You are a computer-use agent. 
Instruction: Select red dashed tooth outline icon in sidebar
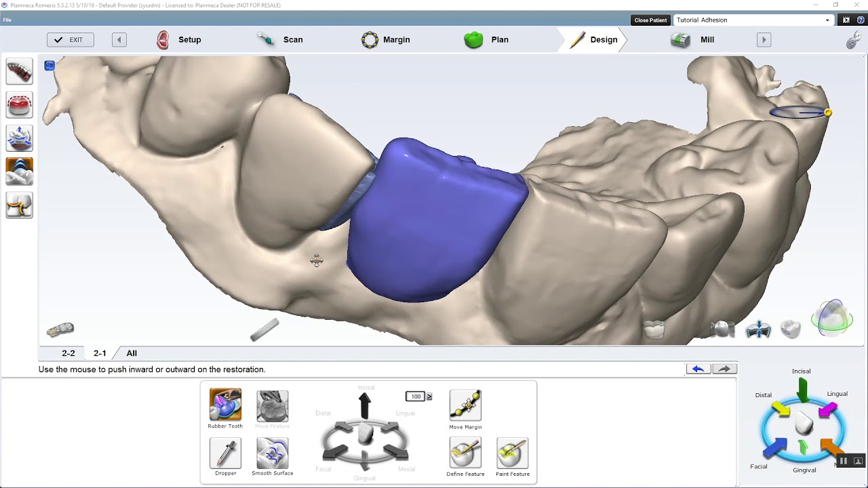click(x=19, y=105)
